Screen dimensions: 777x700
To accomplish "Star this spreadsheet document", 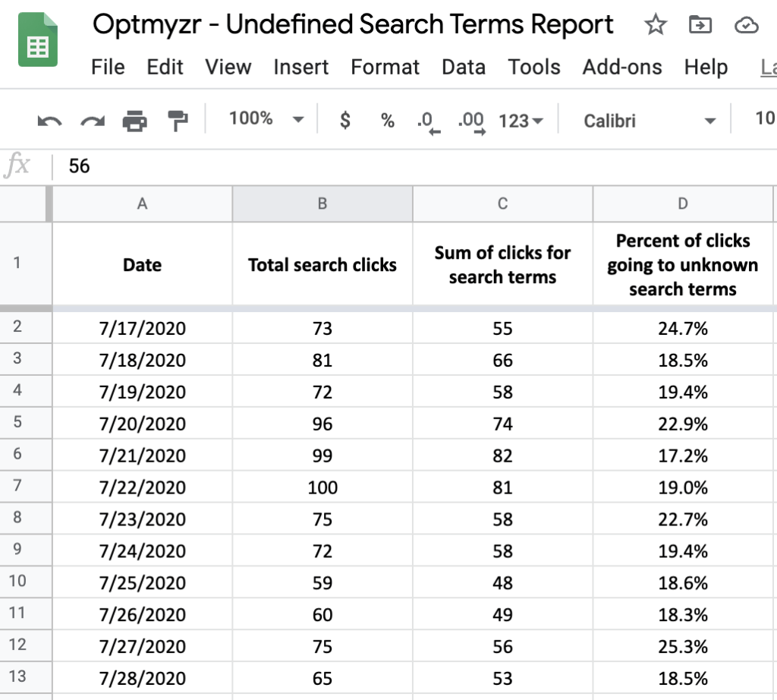I will pos(655,24).
